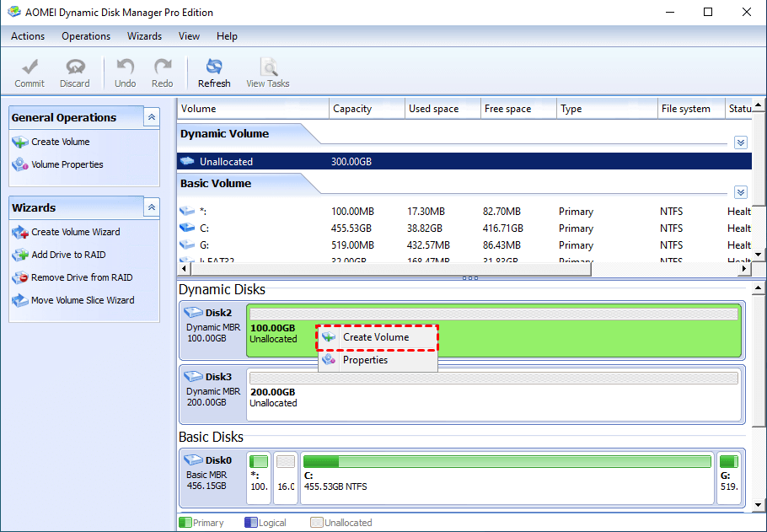Open the Actions menu

28,36
